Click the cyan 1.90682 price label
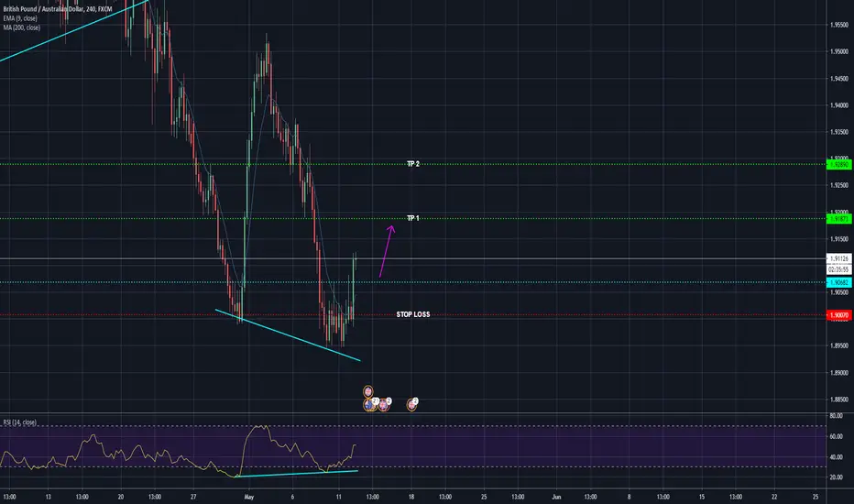The height and width of the screenshot is (504, 854). click(x=838, y=282)
